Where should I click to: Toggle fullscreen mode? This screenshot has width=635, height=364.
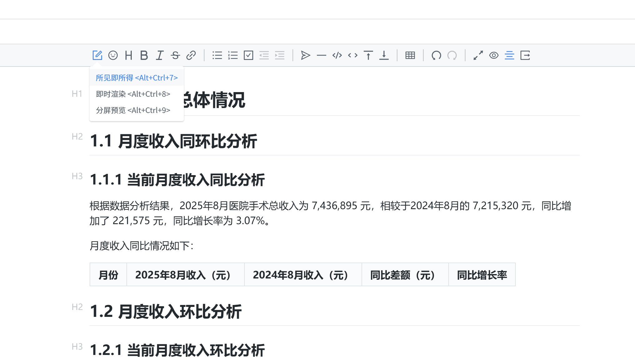click(478, 55)
